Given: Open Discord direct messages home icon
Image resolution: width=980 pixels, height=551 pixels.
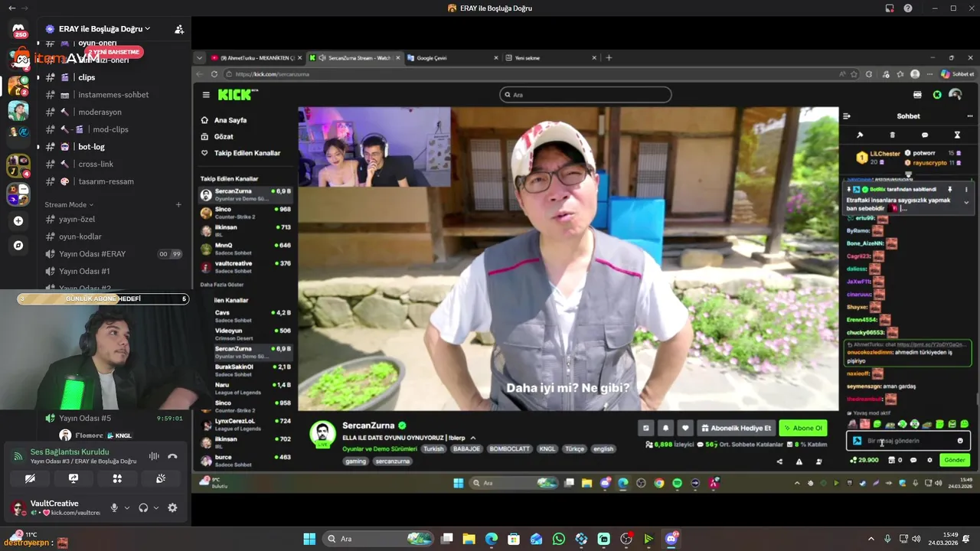Looking at the screenshot, I should [x=19, y=31].
